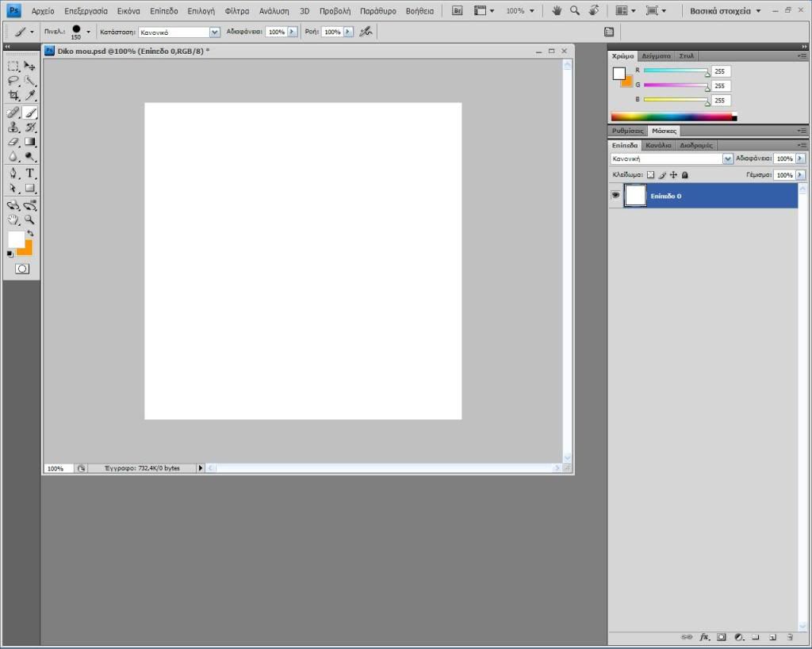
Task: Hide Επίπεδο 0 layer with eye icon
Action: point(615,195)
